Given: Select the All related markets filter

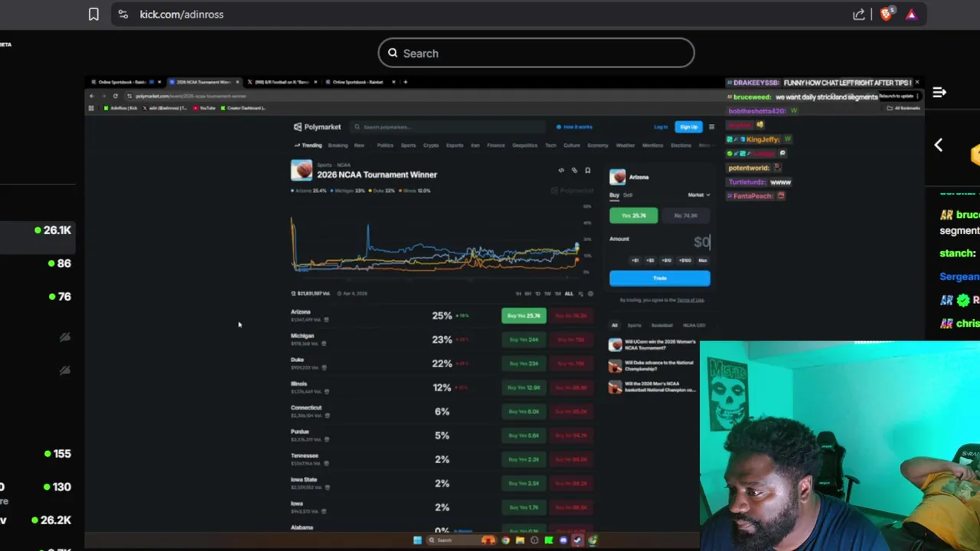Looking at the screenshot, I should [x=614, y=325].
